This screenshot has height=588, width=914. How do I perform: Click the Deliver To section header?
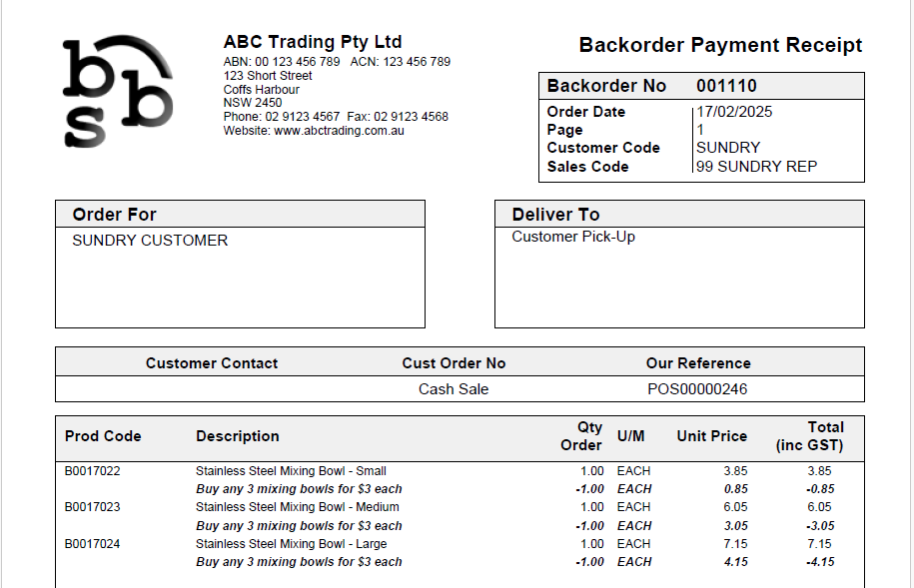[x=555, y=215]
